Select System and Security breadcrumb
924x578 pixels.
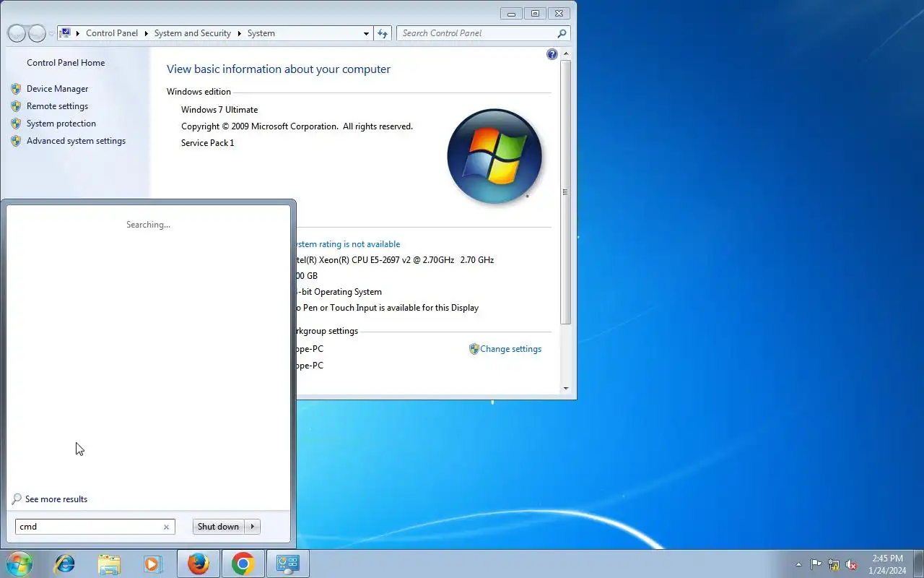point(193,33)
